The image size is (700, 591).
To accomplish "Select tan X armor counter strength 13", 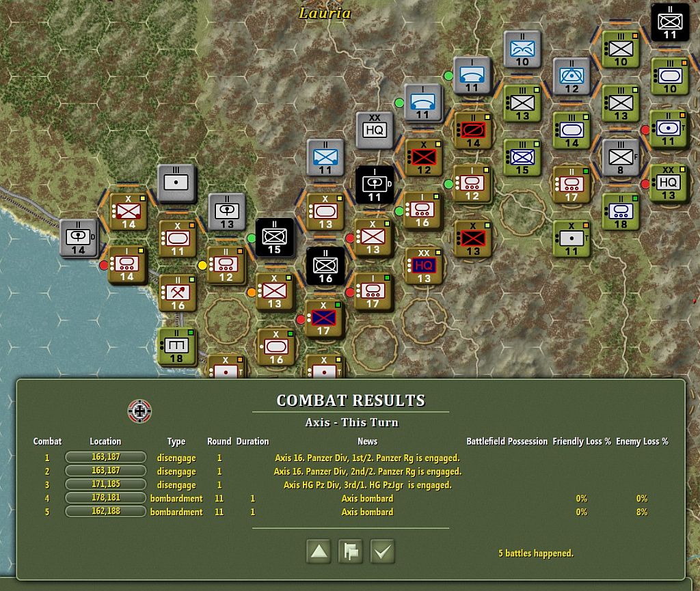I will pos(325,212).
